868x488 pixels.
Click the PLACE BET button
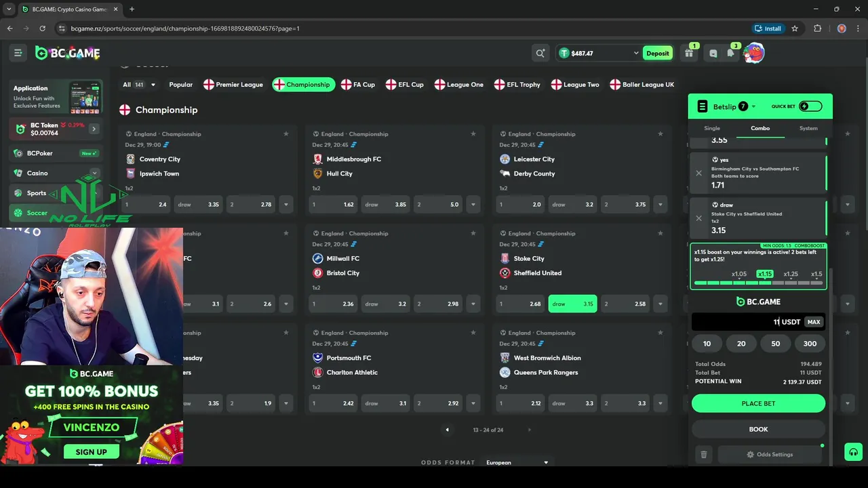(x=758, y=403)
